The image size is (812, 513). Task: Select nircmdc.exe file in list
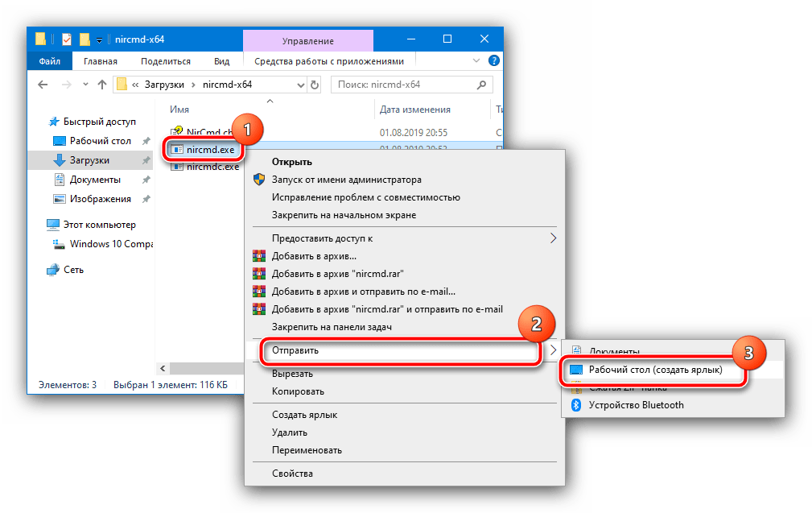point(212,167)
